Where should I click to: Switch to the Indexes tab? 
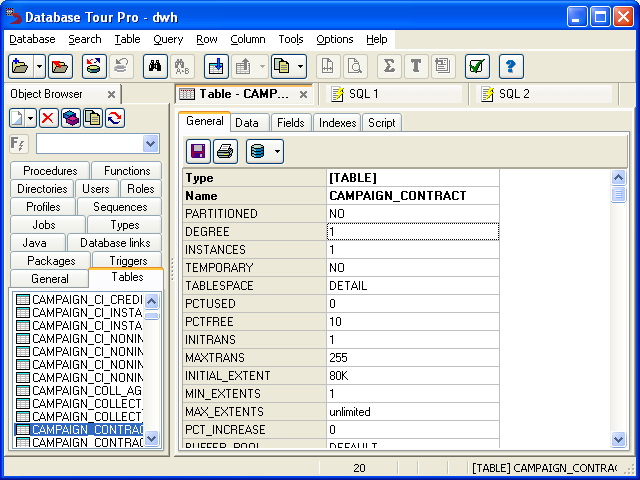tap(338, 123)
